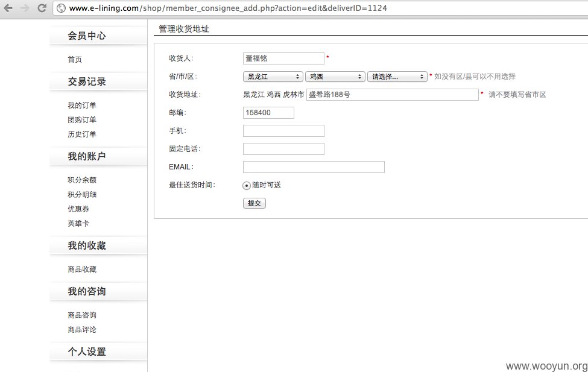
Task: Click the empty EMAIL field
Action: tap(314, 167)
